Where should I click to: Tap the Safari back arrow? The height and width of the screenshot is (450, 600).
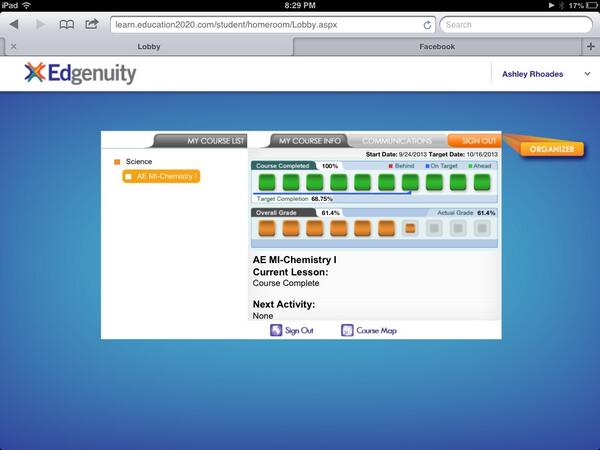point(14,24)
